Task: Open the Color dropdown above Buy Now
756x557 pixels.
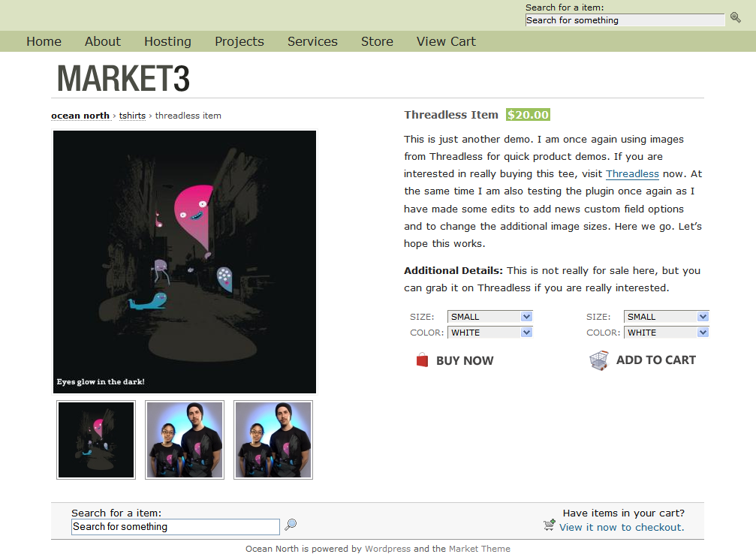Action: [x=489, y=333]
